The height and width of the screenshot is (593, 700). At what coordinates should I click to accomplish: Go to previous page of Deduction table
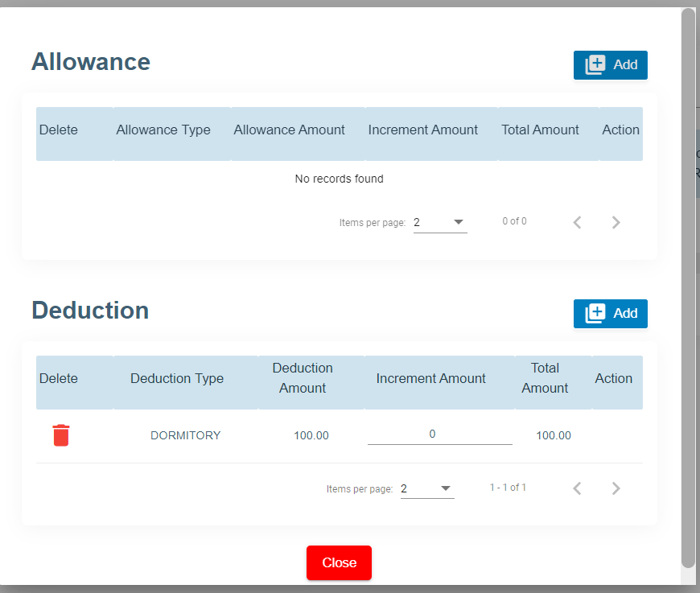[577, 488]
